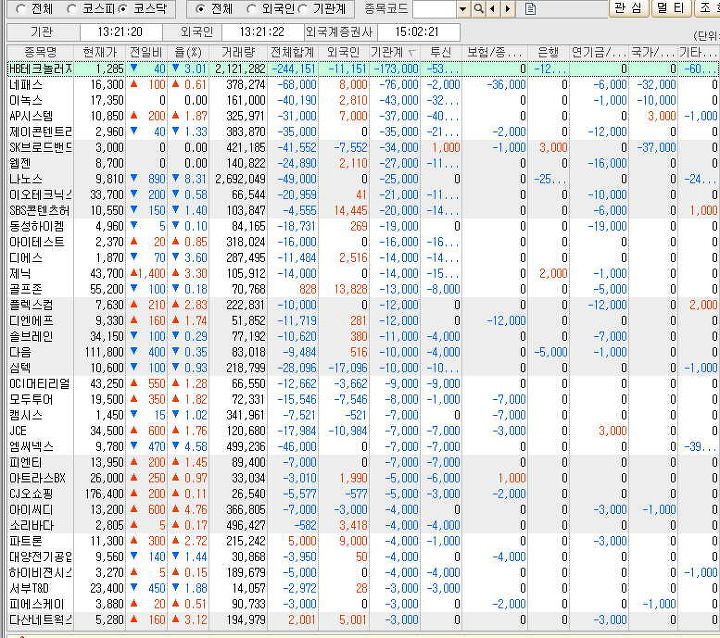Click the 멀티 button
Screen dimensions: 720x638
point(671,8)
